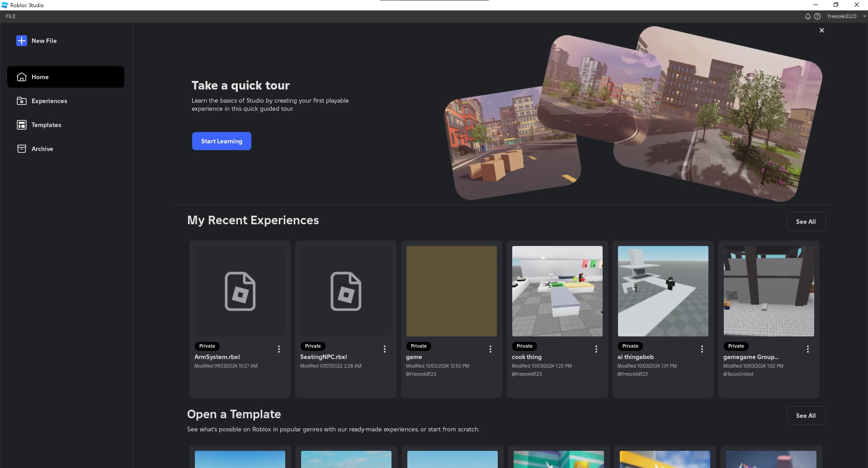Open the Archive section

coord(42,148)
